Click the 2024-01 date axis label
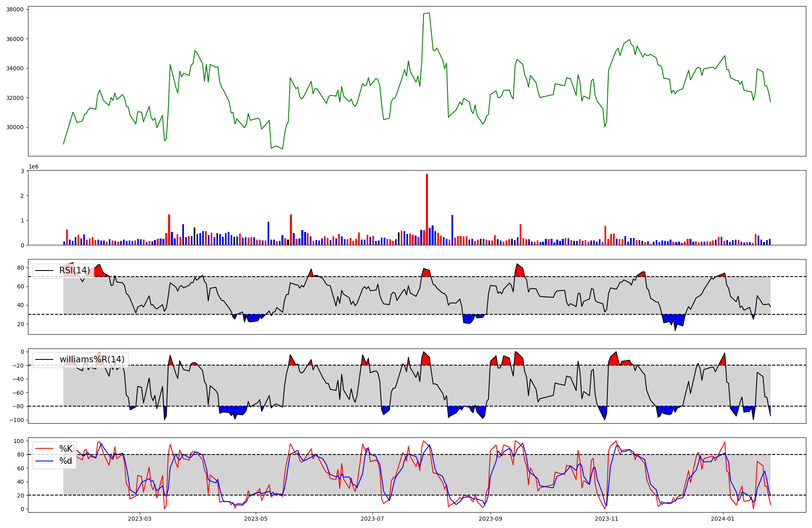The width and height of the screenshot is (812, 528). click(723, 518)
